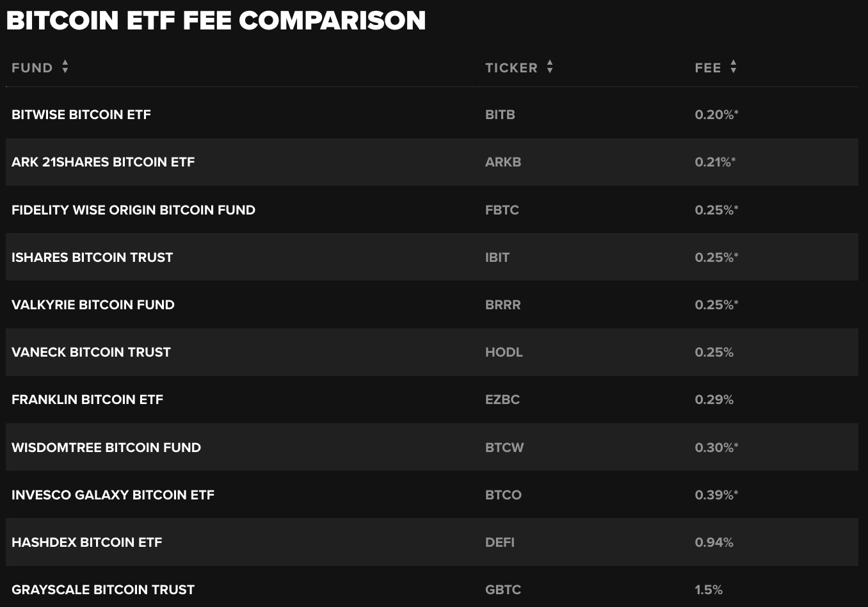Select the Bitwise Bitcoin ETF row
Viewport: 868px width, 607px height.
pyautogui.click(x=432, y=115)
